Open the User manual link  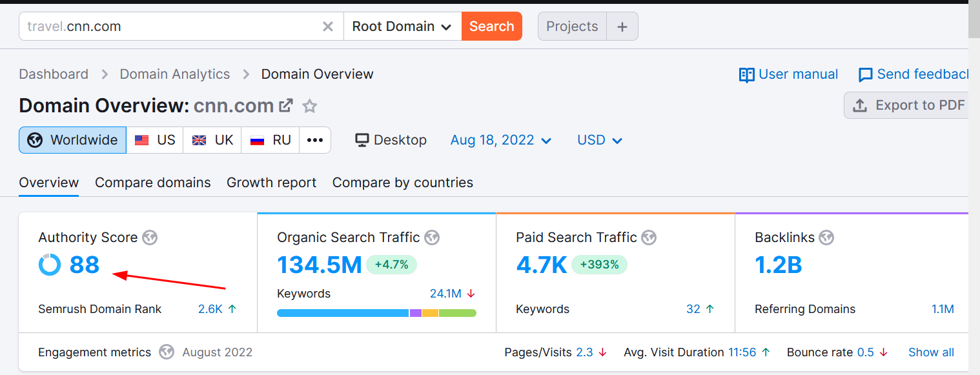[x=789, y=74]
